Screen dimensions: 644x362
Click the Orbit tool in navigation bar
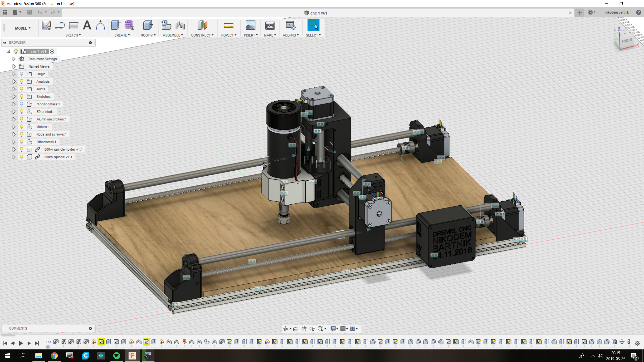[285, 329]
